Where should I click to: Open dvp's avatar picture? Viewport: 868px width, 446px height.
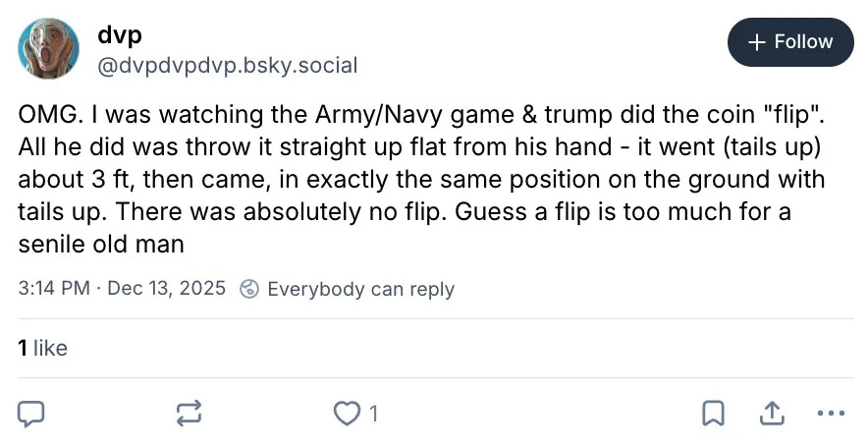click(x=48, y=50)
